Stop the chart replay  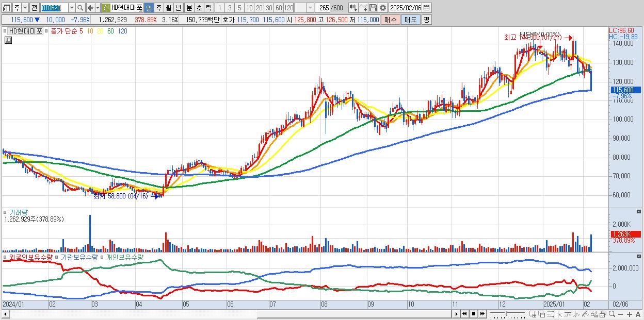(x=473, y=314)
